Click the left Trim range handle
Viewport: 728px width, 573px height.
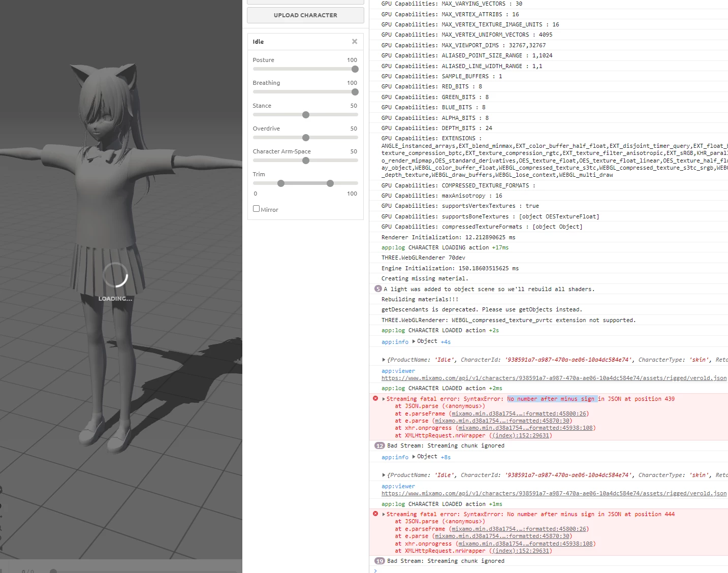pyautogui.click(x=281, y=183)
